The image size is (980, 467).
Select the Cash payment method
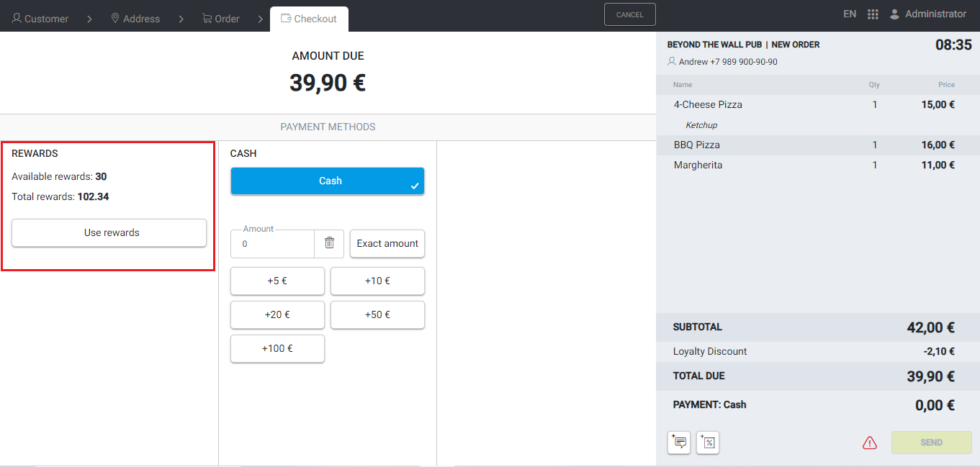tap(328, 181)
